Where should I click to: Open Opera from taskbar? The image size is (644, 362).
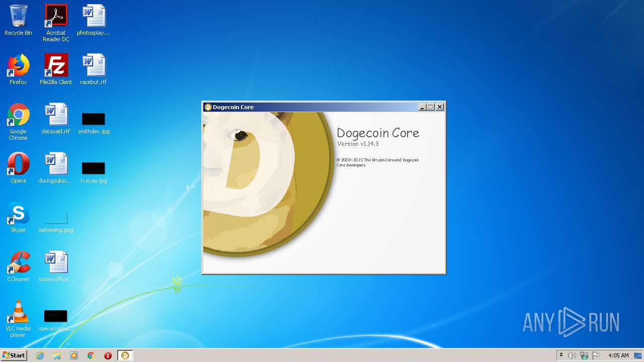(108, 355)
